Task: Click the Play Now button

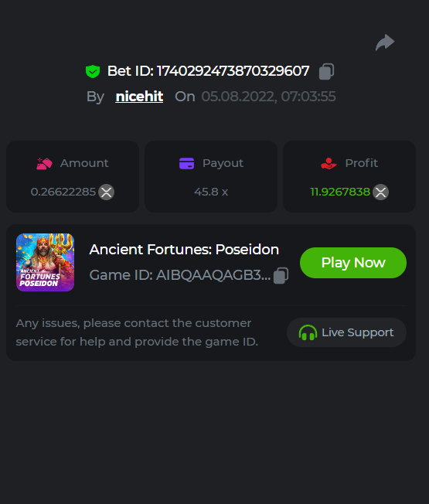Action: click(353, 263)
